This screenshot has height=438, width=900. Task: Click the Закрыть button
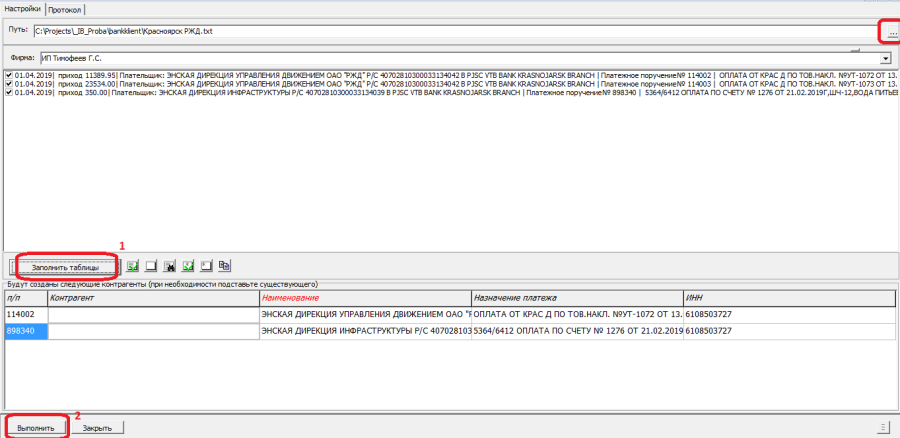pyautogui.click(x=98, y=427)
